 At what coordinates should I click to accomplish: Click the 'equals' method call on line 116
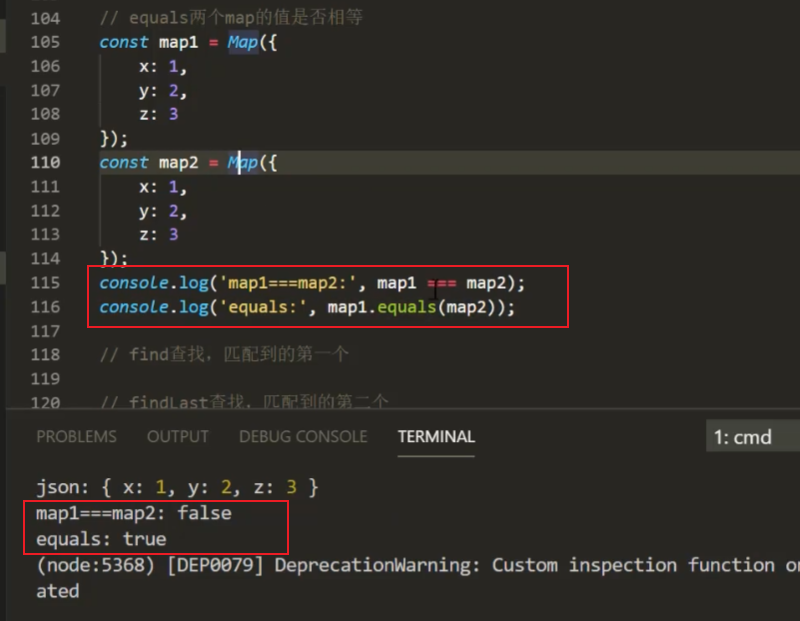click(407, 307)
